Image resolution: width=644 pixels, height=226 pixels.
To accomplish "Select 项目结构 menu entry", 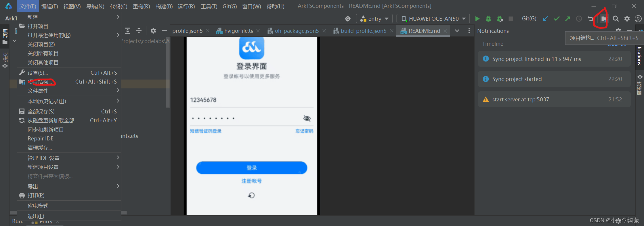I will (x=69, y=82).
